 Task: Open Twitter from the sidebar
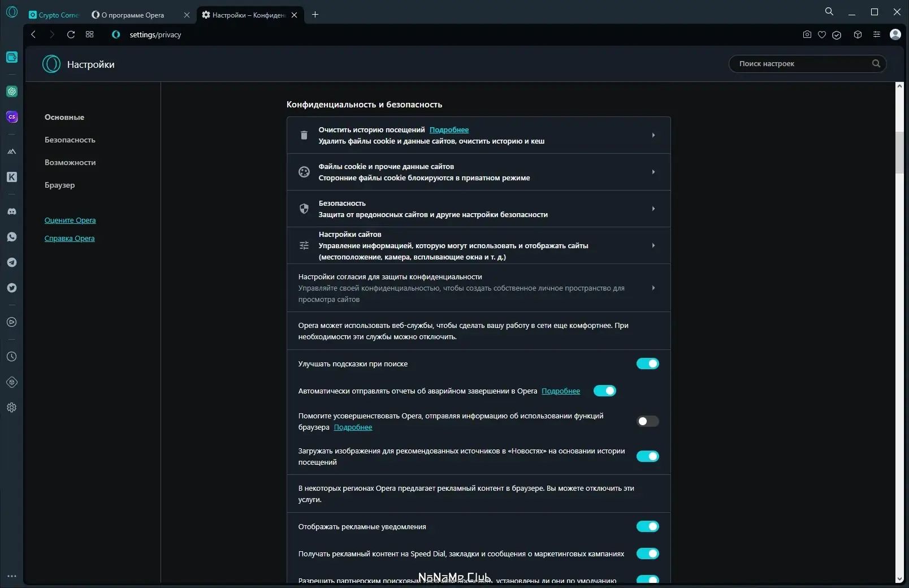tap(12, 288)
